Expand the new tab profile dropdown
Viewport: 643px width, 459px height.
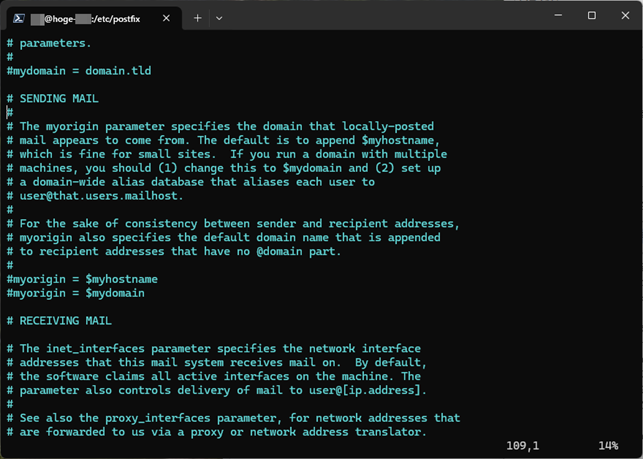(219, 18)
